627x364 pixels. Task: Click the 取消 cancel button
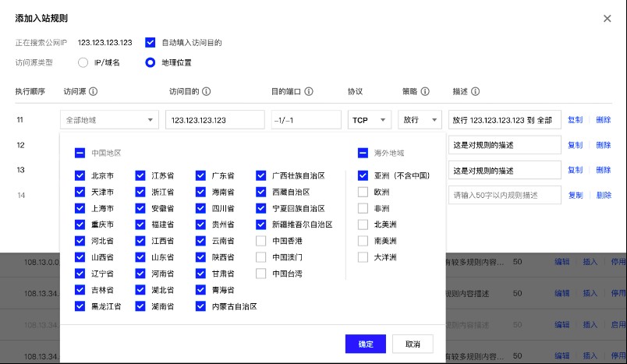pyautogui.click(x=413, y=344)
